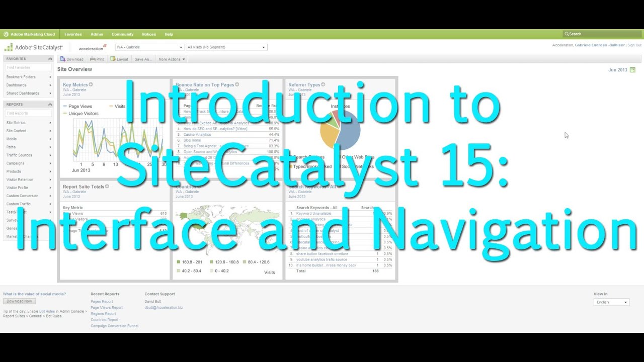Viewport: 644px width, 362px height.
Task: Open the Favorites menu in top bar
Action: [x=73, y=34]
